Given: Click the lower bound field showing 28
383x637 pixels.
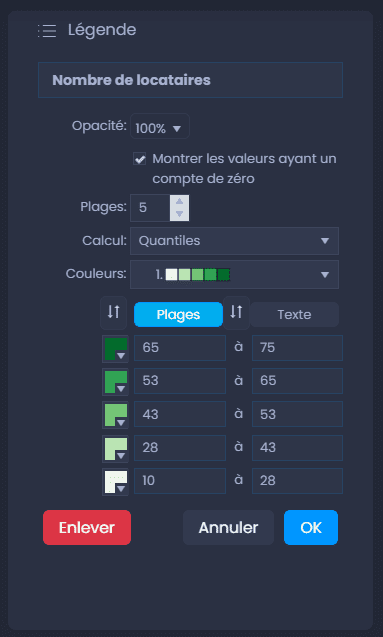Looking at the screenshot, I should click(180, 448).
